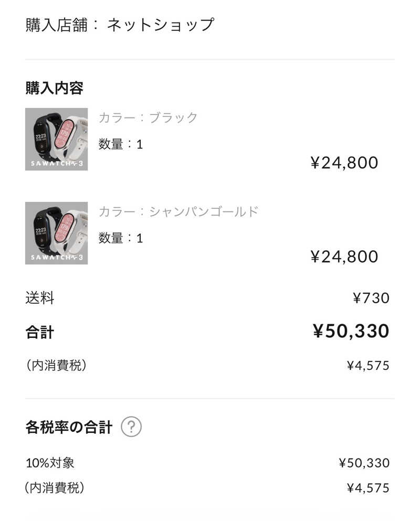Click the 10%対象 tax rate label
Image resolution: width=420 pixels, height=521 pixels.
[50, 463]
